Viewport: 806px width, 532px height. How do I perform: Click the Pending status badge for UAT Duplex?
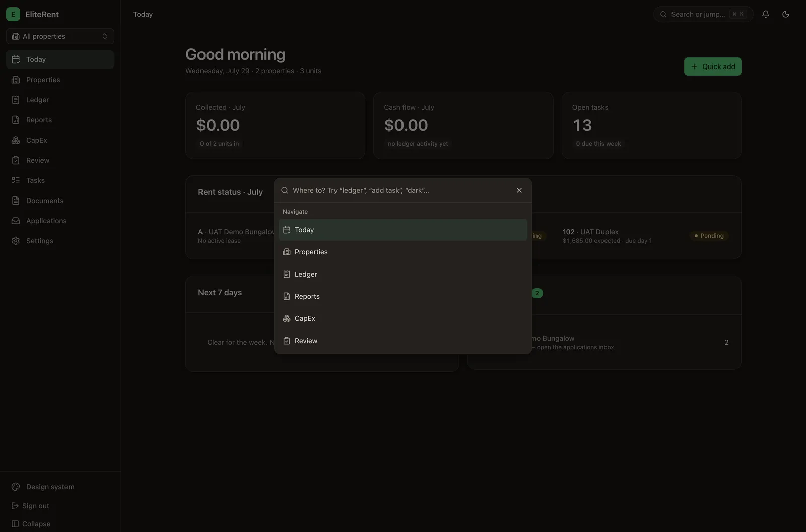pyautogui.click(x=709, y=236)
